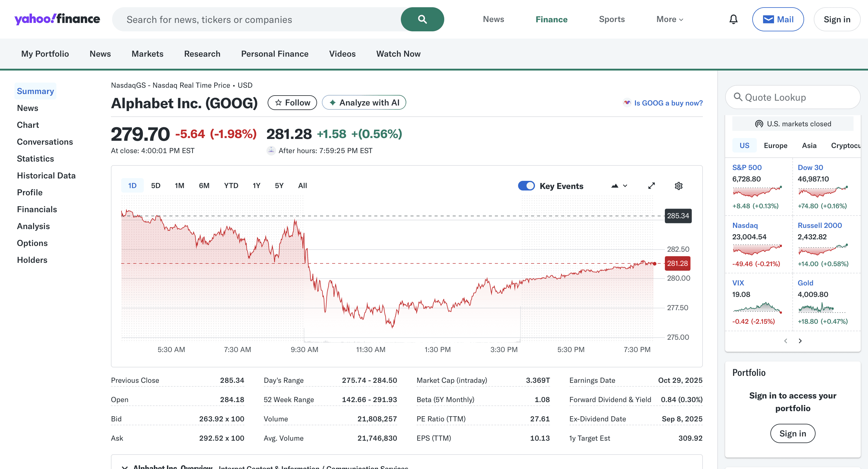
Task: Open the Is GOOG a buy now link
Action: coord(668,103)
